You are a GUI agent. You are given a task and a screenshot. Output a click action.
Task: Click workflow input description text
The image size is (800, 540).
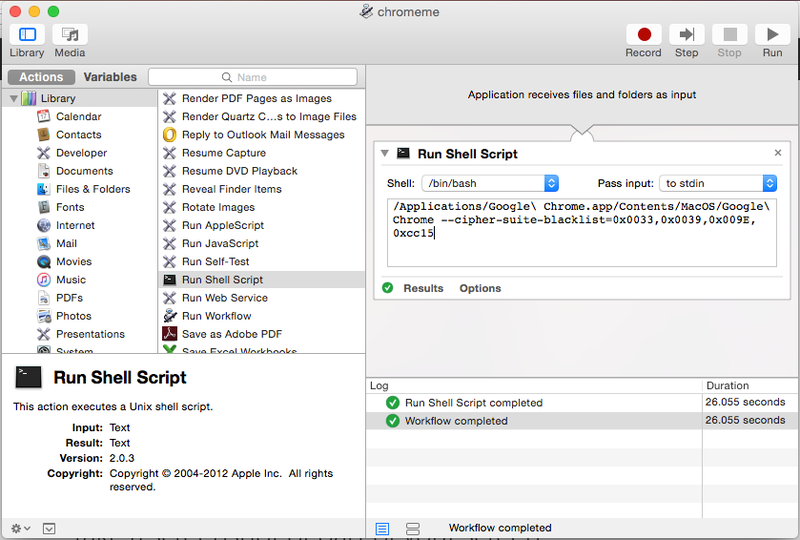click(x=582, y=94)
